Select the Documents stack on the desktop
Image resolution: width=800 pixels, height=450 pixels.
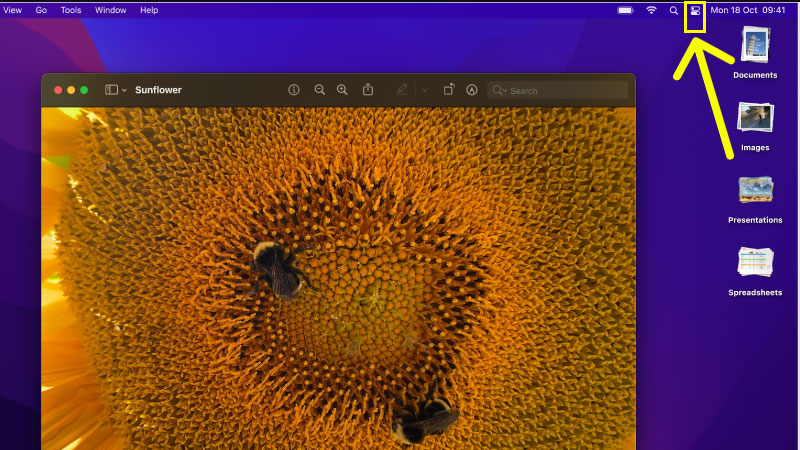[755, 53]
